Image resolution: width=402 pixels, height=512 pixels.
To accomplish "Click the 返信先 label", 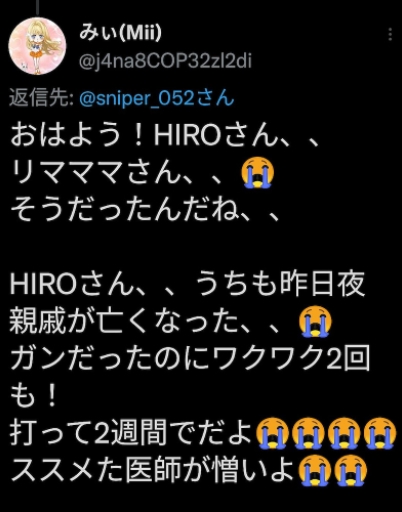I will [41, 98].
